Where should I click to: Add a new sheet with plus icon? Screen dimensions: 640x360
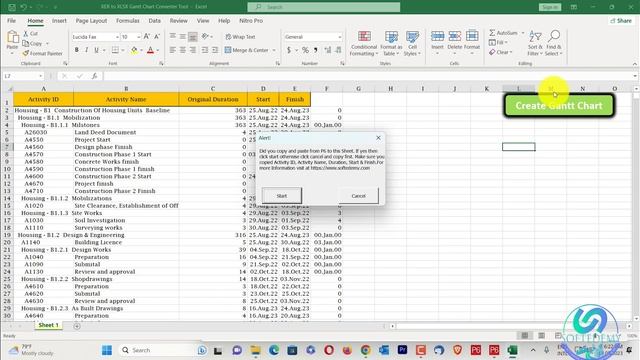(x=77, y=326)
